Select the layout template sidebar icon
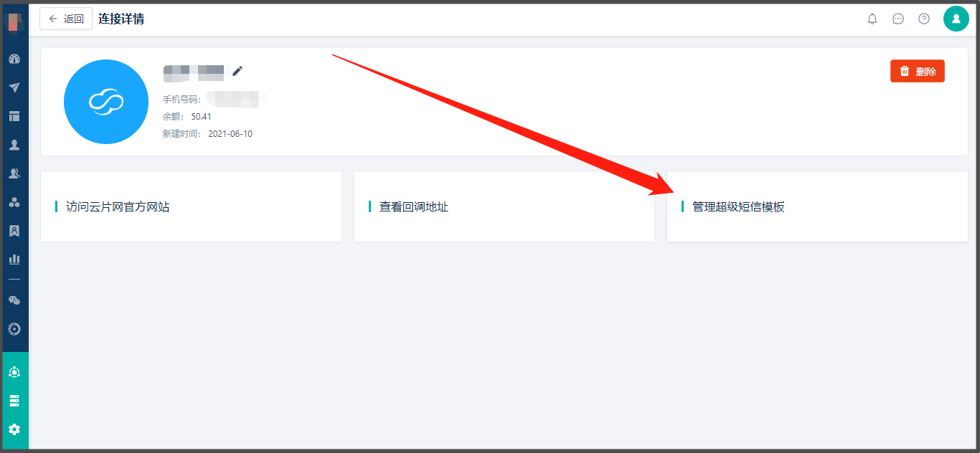Screen dimensions: 980x453 (14, 116)
